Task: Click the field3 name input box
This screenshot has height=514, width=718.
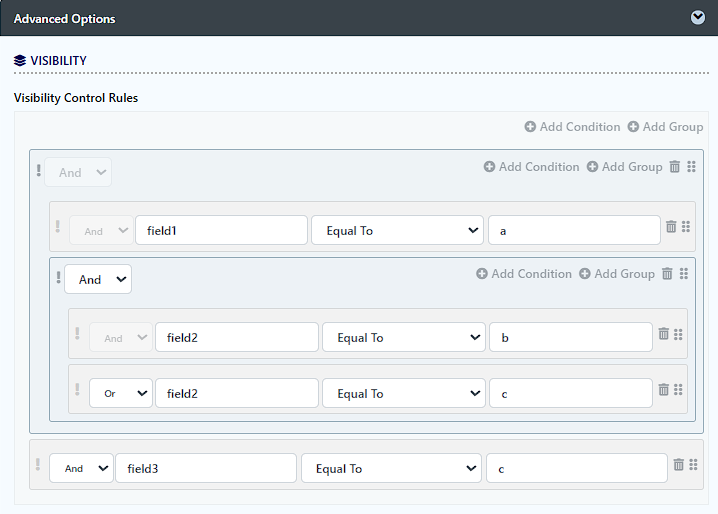Action: coord(206,469)
